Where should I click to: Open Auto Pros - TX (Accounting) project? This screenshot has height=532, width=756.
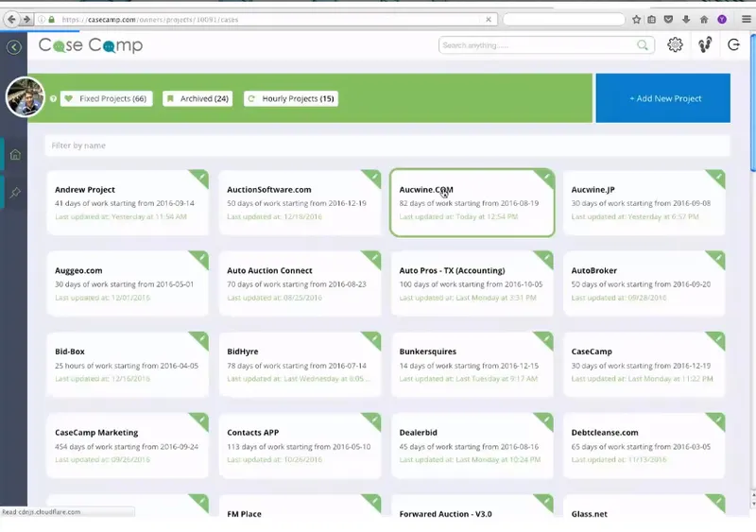[x=472, y=283]
